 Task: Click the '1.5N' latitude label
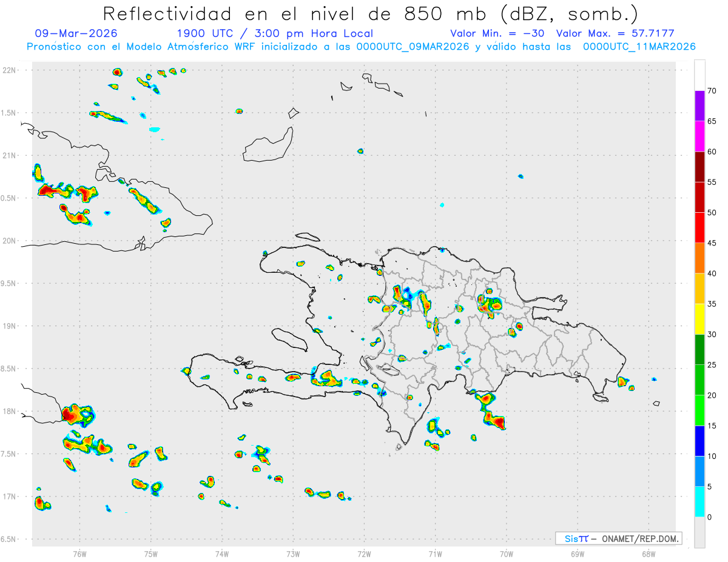coord(8,113)
